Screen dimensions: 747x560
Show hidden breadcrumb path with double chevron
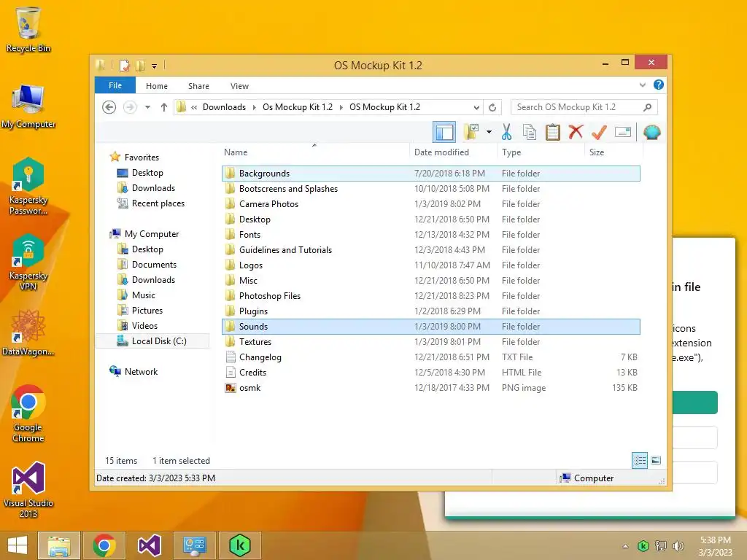click(194, 108)
